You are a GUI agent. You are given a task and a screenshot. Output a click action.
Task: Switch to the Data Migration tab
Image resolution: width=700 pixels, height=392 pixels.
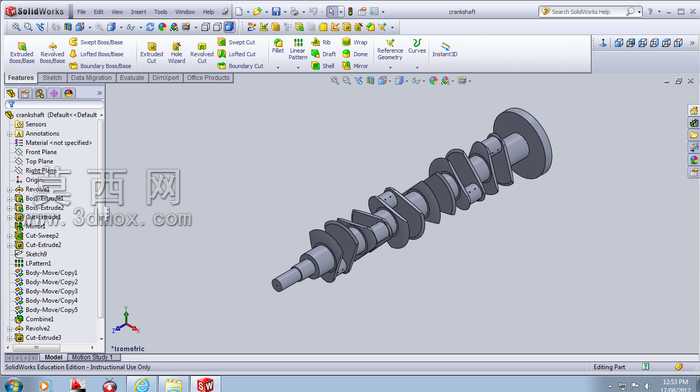click(x=91, y=78)
